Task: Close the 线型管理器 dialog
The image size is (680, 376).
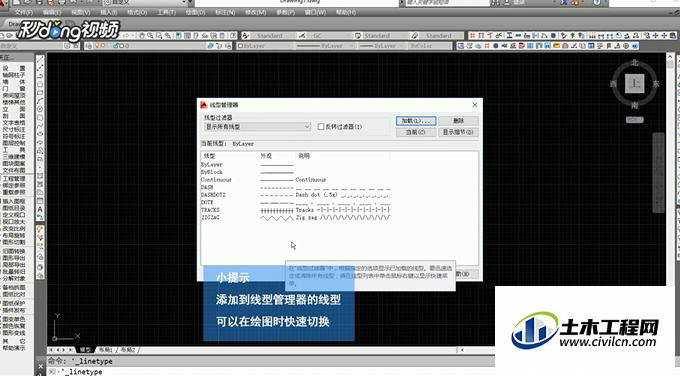Action: [x=475, y=105]
